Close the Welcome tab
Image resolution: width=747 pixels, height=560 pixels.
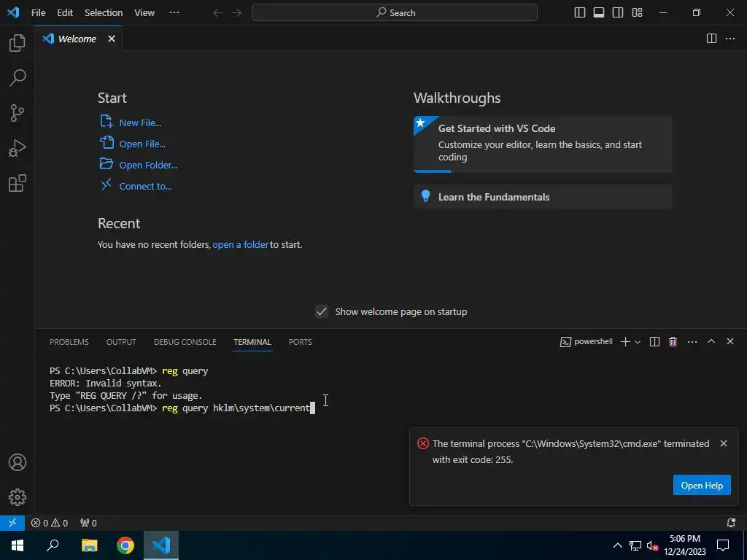[112, 39]
